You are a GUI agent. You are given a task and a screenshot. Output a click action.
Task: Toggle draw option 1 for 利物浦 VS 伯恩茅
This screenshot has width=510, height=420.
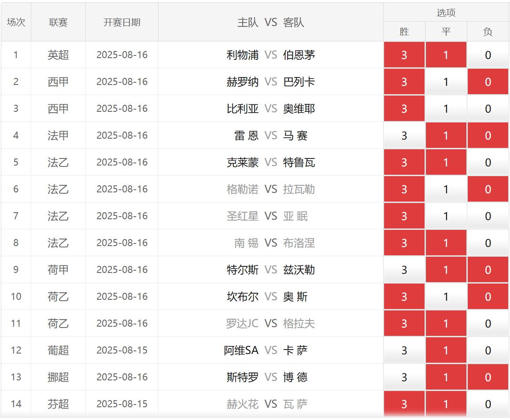(x=446, y=55)
